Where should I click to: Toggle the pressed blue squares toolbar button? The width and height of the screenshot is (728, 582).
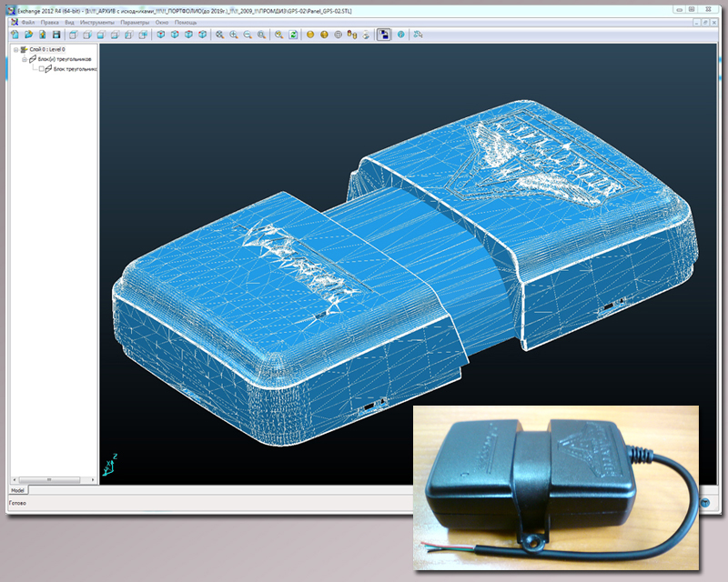click(383, 35)
